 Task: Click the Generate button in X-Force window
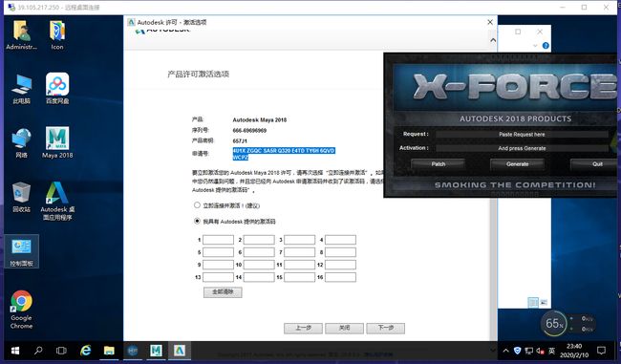(517, 164)
